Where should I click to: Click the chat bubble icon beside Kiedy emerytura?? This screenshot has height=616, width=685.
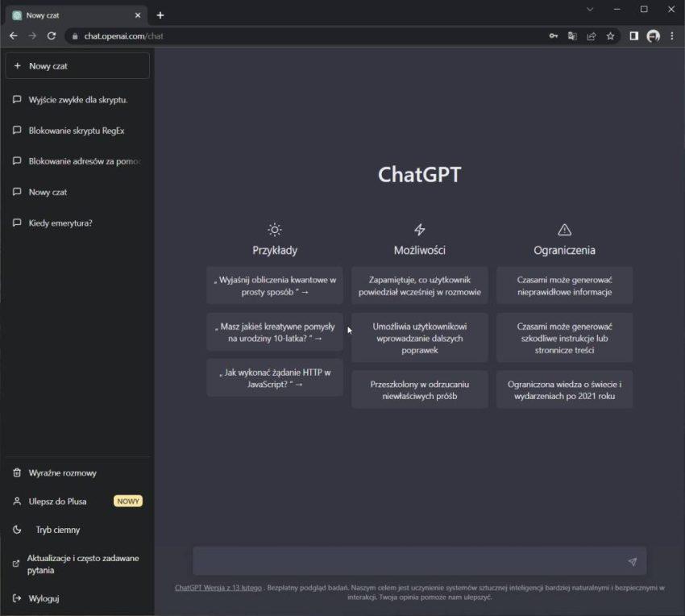[x=17, y=223]
